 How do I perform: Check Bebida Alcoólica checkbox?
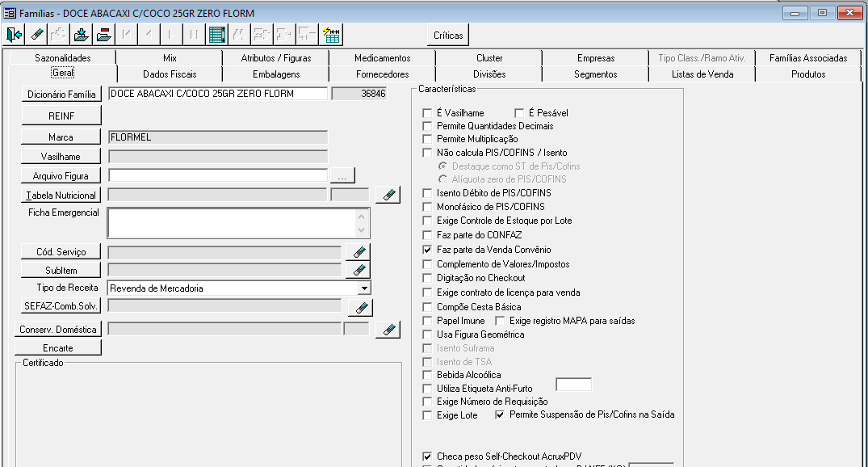[x=427, y=375]
